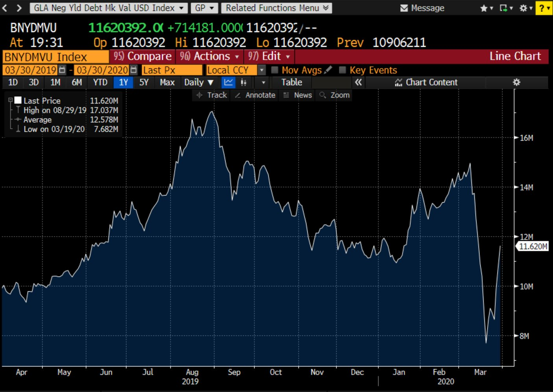
Task: Click legend row 'Average' 12.578M
Action: click(x=67, y=120)
